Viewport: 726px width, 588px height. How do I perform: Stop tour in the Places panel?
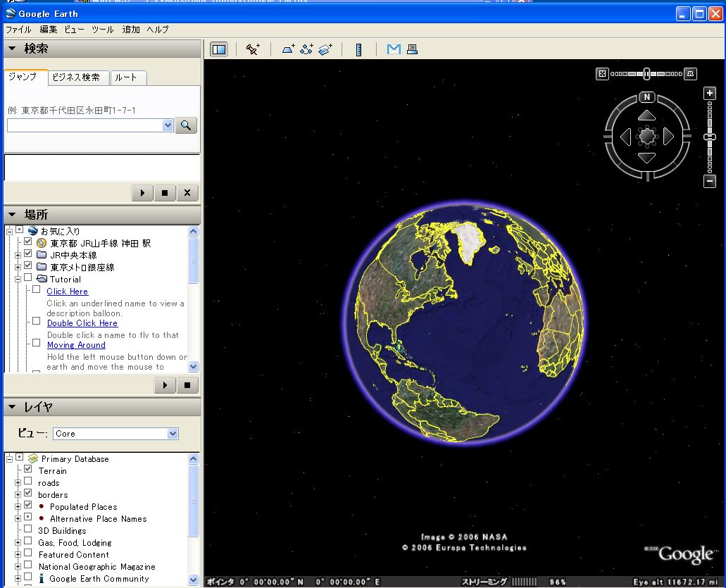tap(187, 384)
